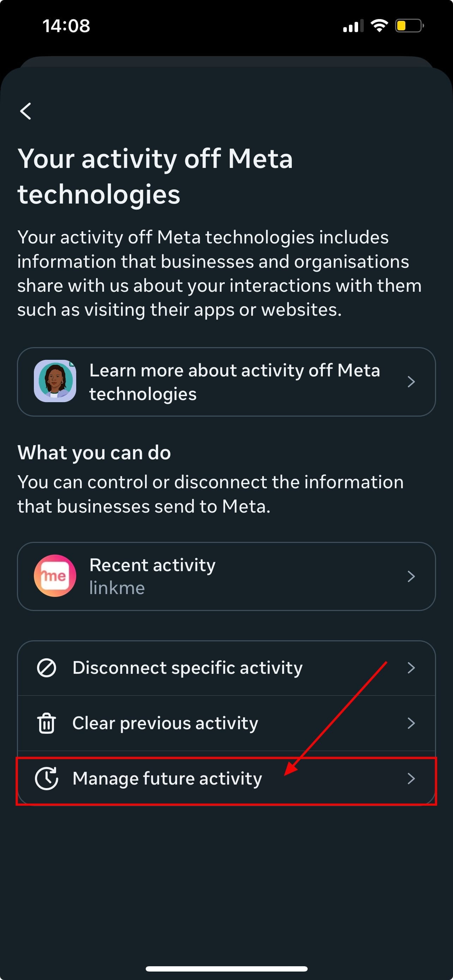The height and width of the screenshot is (980, 453).
Task: Expand Learn more card via its chevron
Action: (x=411, y=382)
